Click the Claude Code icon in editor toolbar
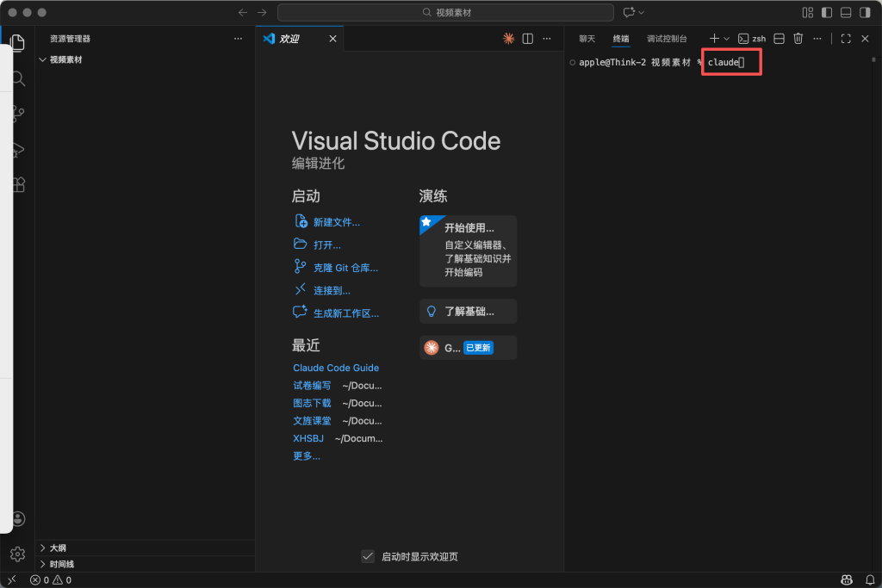882x588 pixels. point(509,39)
